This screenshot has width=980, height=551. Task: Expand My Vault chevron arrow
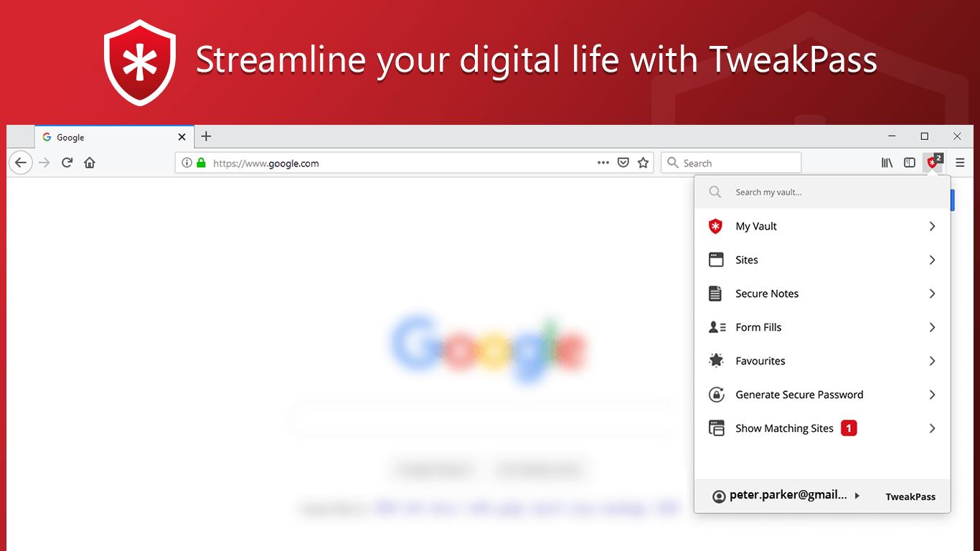pos(932,226)
